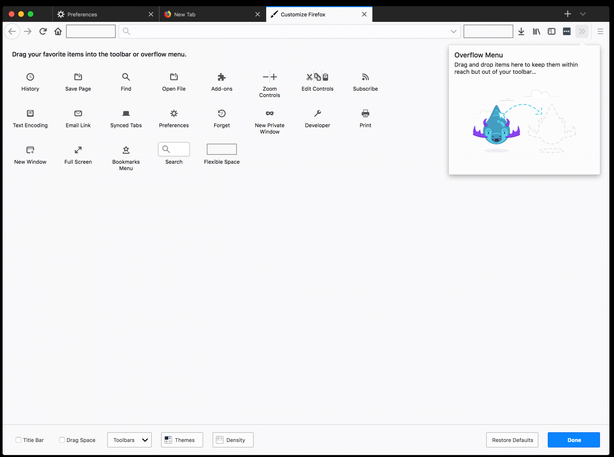Open the Themes menu button
Image resolution: width=614 pixels, height=457 pixels.
(182, 440)
